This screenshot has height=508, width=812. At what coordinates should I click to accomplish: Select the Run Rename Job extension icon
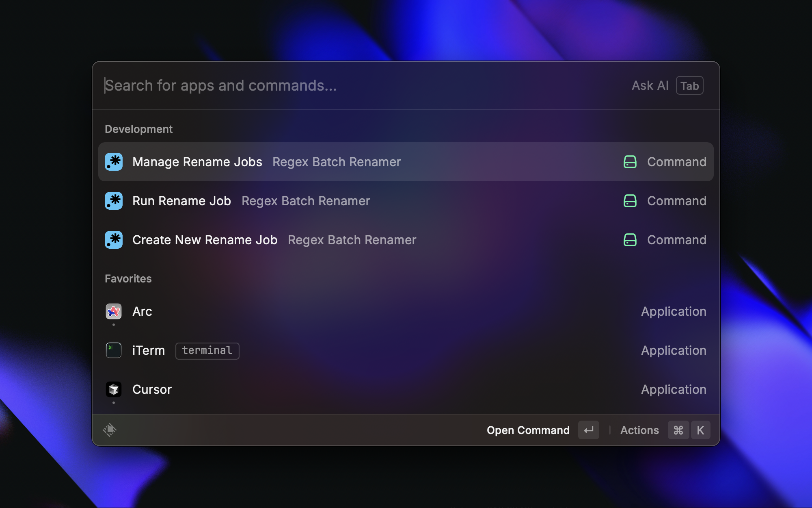click(x=114, y=200)
